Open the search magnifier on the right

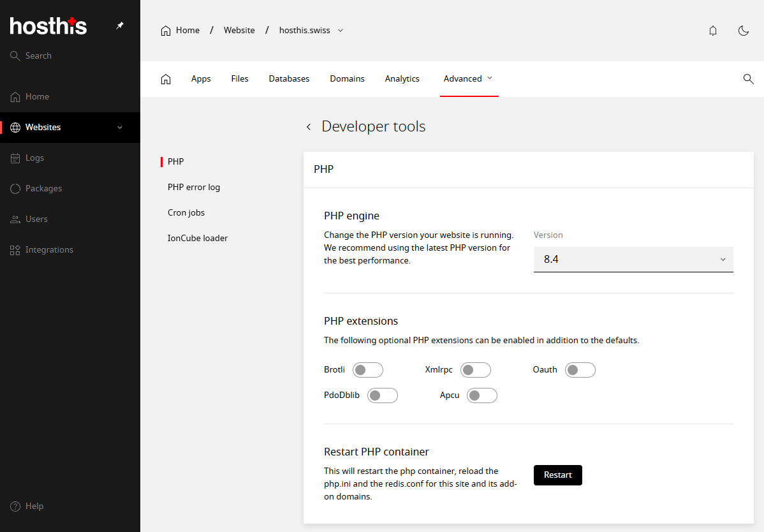748,79
